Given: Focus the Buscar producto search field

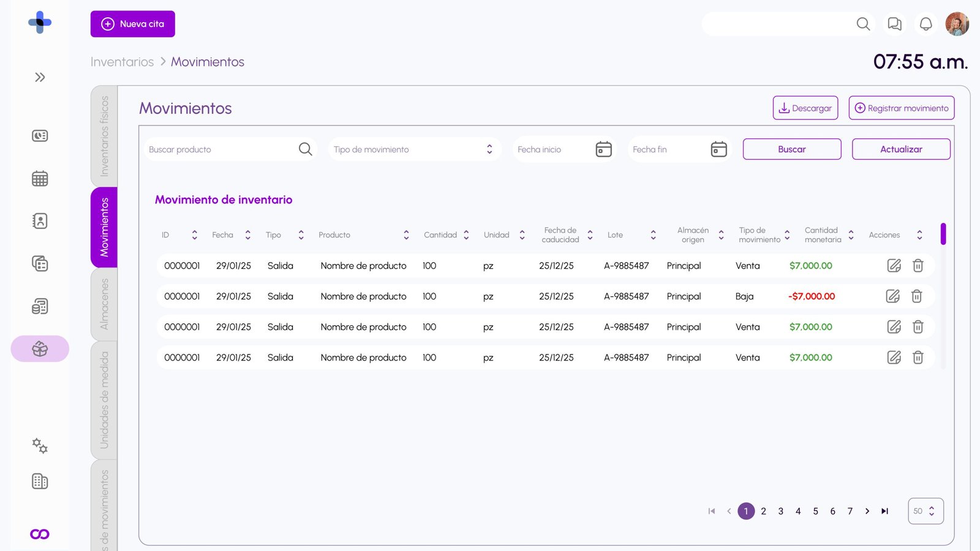Looking at the screenshot, I should coord(221,149).
